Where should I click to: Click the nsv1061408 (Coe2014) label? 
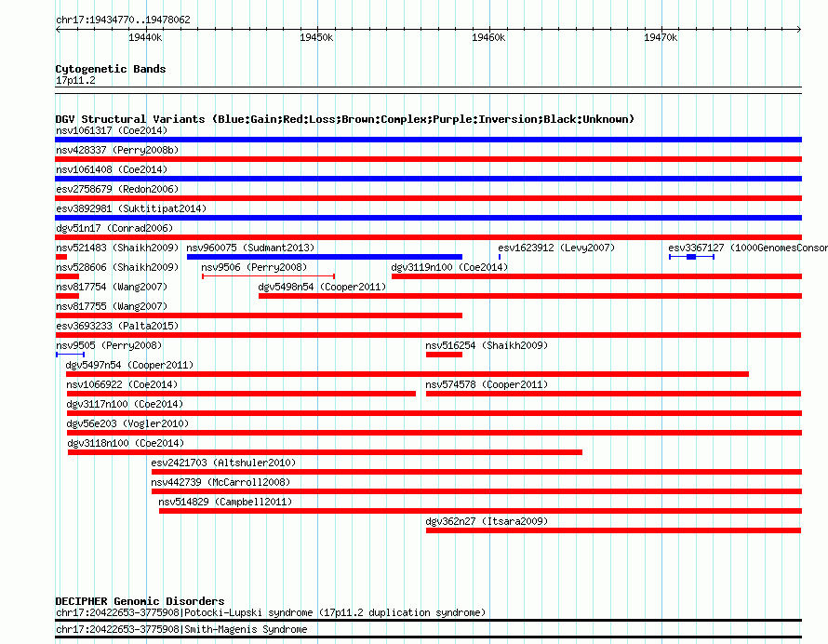click(112, 169)
